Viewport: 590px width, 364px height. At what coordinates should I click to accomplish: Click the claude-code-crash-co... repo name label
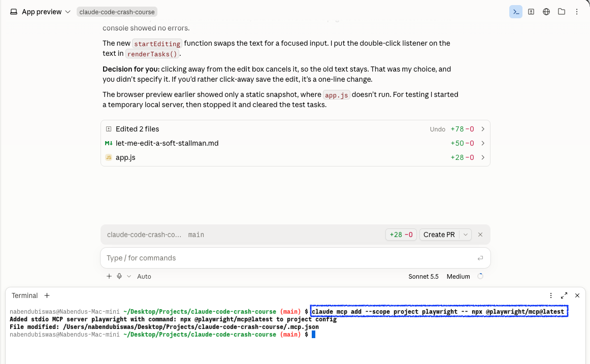pyautogui.click(x=144, y=235)
